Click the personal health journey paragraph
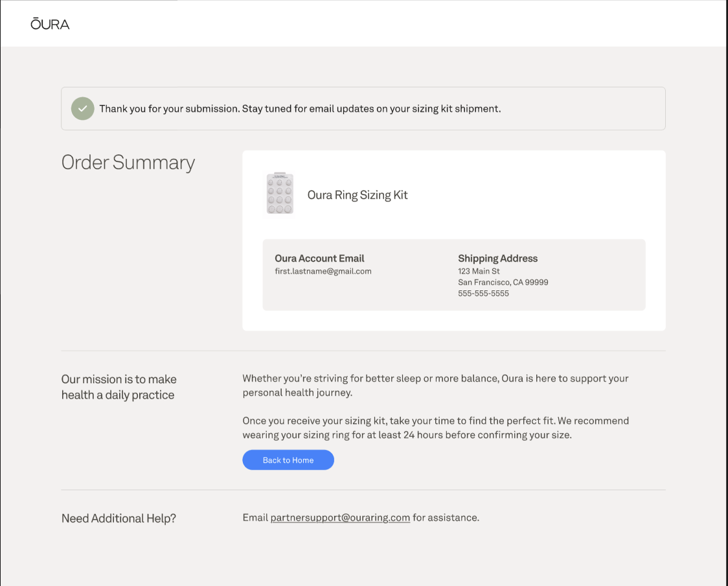This screenshot has height=586, width=728. [435, 385]
